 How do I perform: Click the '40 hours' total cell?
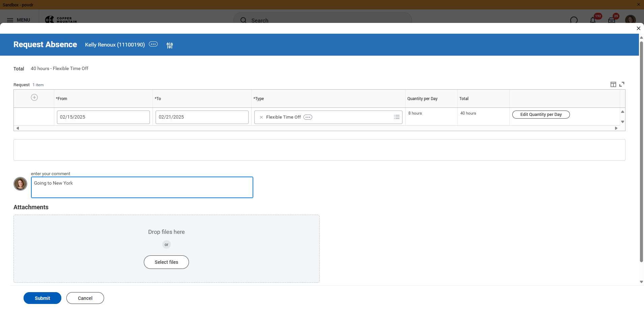(x=468, y=113)
